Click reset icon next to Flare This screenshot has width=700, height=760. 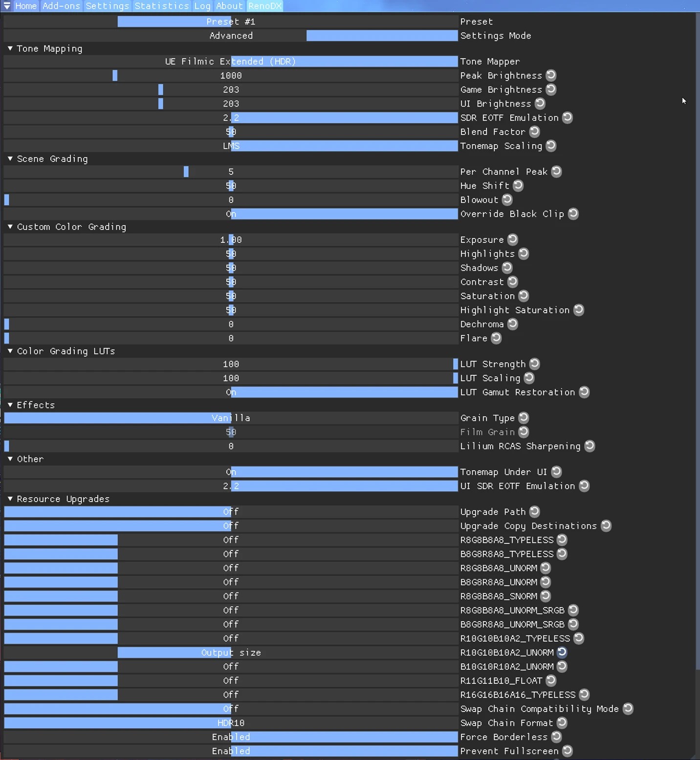coord(496,338)
